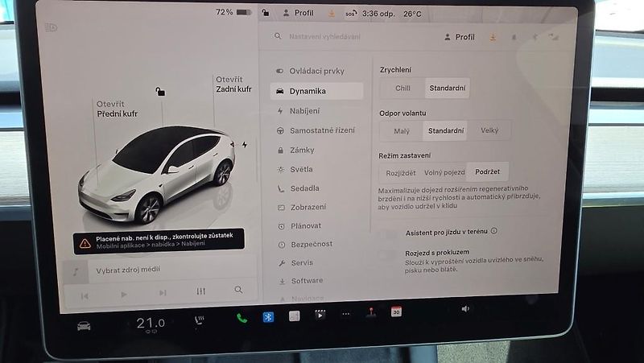Screen dimensions: 644x363
Task: Tap the unlock padlock above the car
Action: tap(160, 91)
